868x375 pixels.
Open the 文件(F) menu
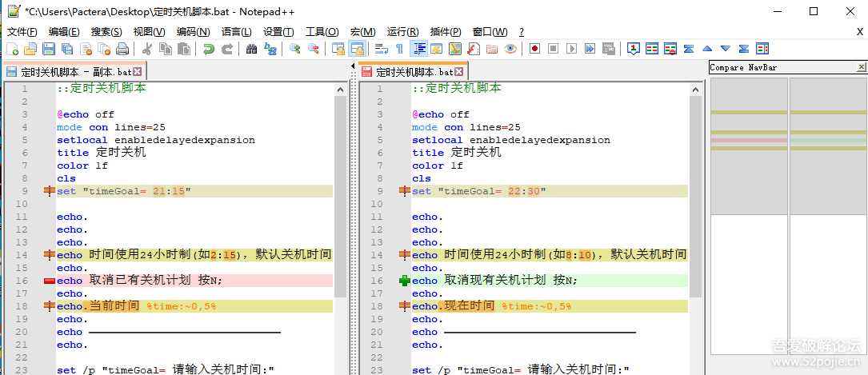[x=22, y=31]
